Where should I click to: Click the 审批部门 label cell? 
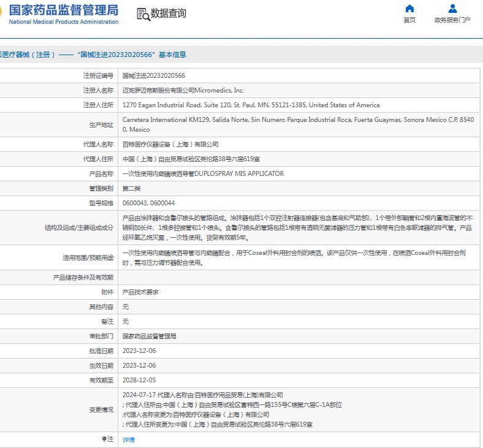(101, 336)
